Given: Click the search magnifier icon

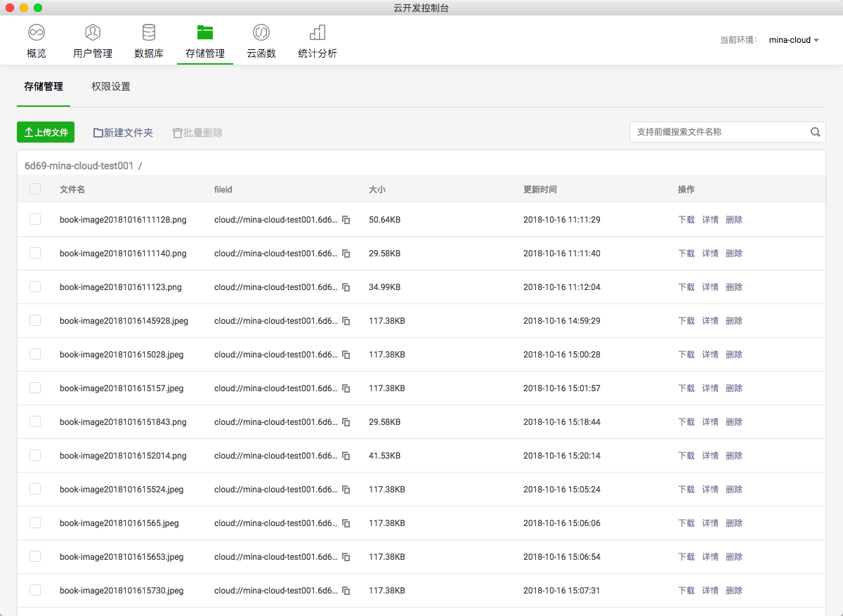Looking at the screenshot, I should click(x=815, y=131).
